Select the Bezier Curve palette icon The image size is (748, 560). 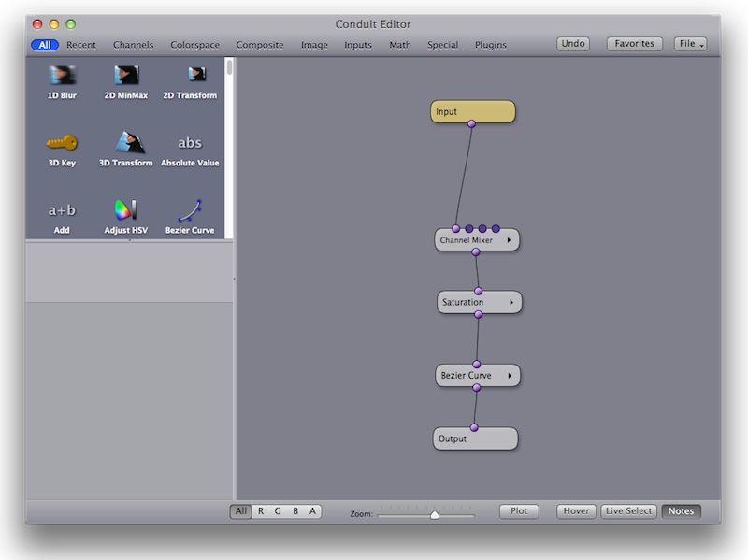[x=190, y=210]
